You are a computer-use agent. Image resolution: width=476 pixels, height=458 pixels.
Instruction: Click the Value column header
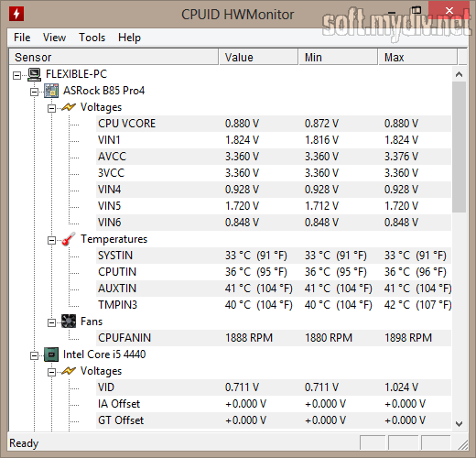258,57
